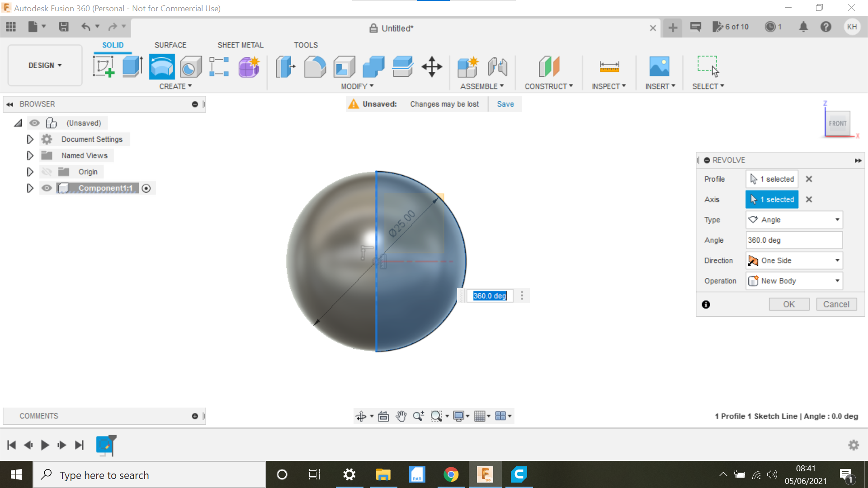The width and height of the screenshot is (868, 488).
Task: Open the SHEET METAL tab
Action: (x=240, y=45)
